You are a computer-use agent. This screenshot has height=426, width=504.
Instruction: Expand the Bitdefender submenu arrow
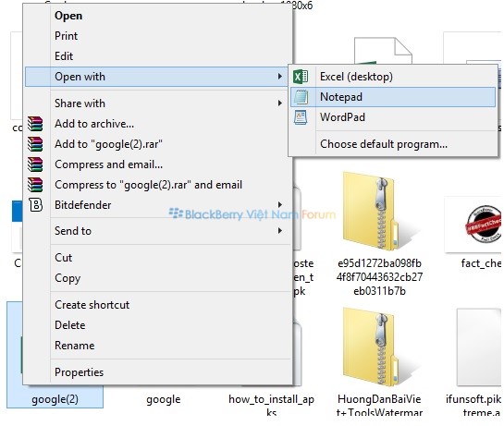coord(280,204)
